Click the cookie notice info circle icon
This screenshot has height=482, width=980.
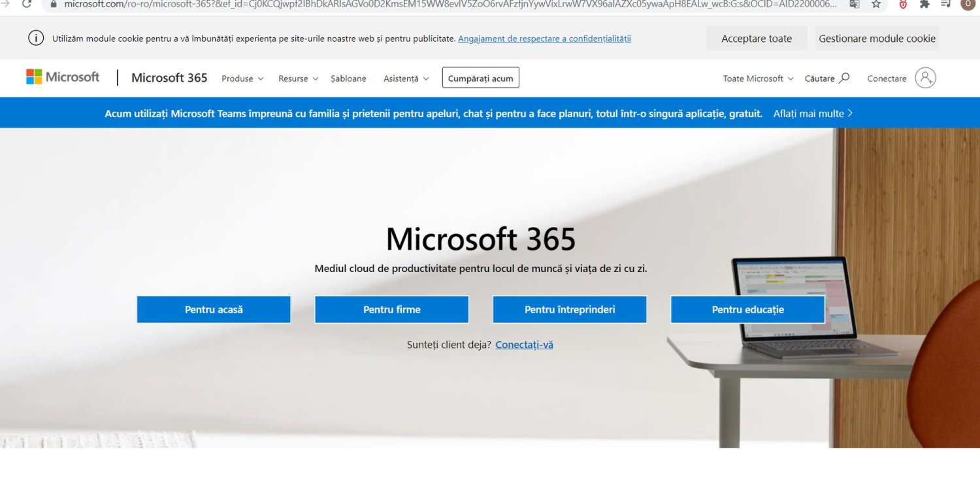(x=36, y=38)
